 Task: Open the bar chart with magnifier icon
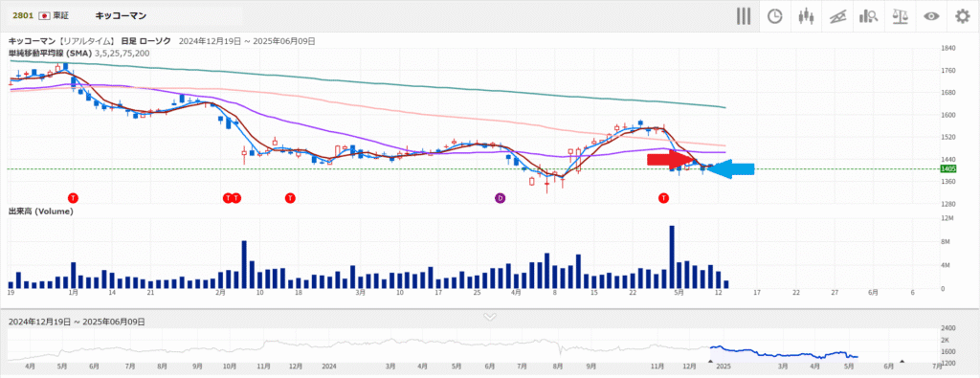point(869,16)
